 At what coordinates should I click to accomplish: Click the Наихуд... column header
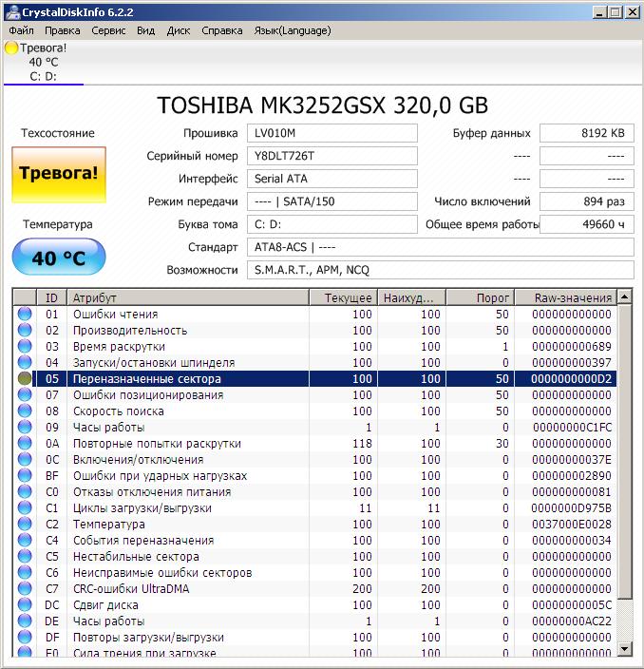[x=411, y=297]
